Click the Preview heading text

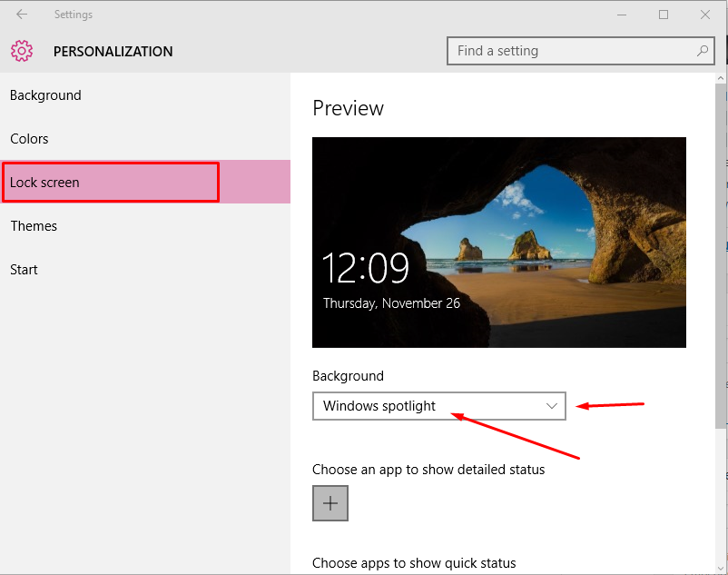(x=348, y=107)
